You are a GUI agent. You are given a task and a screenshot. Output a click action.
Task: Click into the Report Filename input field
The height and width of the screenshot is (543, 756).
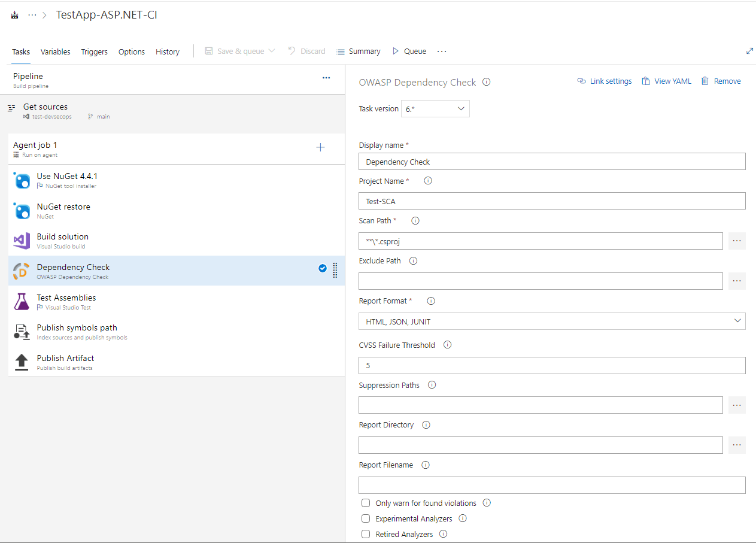tap(551, 486)
